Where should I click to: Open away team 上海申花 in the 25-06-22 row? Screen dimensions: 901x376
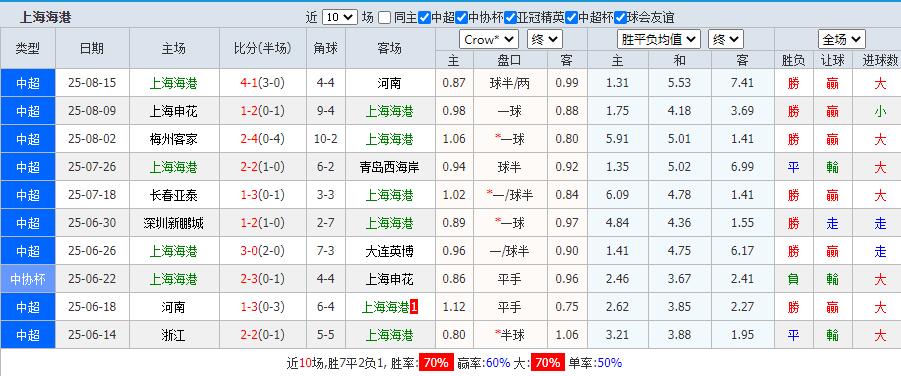tap(389, 279)
